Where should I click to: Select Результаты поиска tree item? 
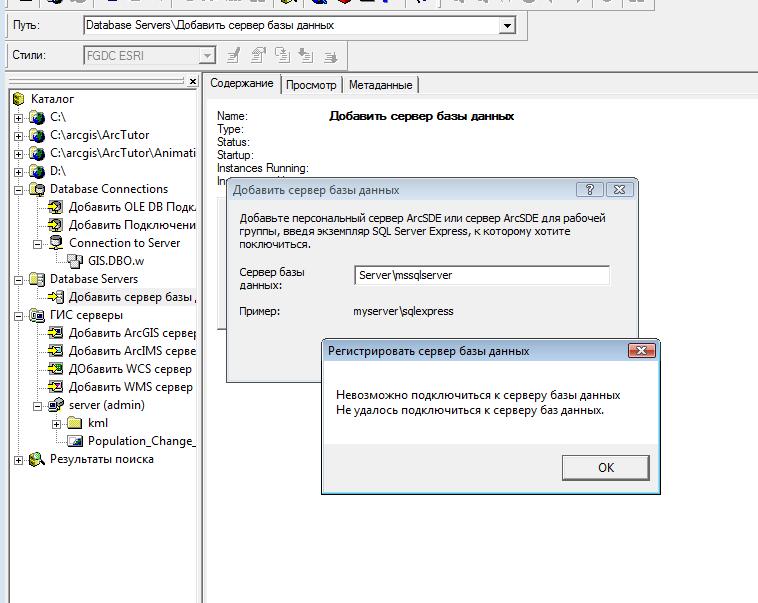click(x=102, y=459)
